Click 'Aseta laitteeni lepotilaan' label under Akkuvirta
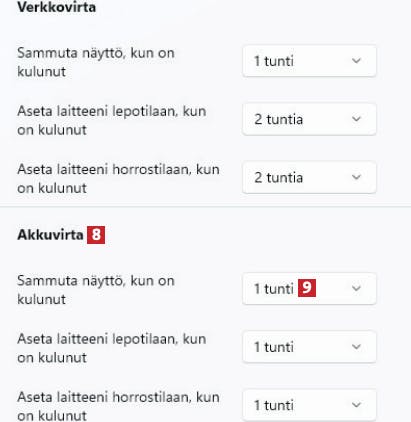 [112, 348]
